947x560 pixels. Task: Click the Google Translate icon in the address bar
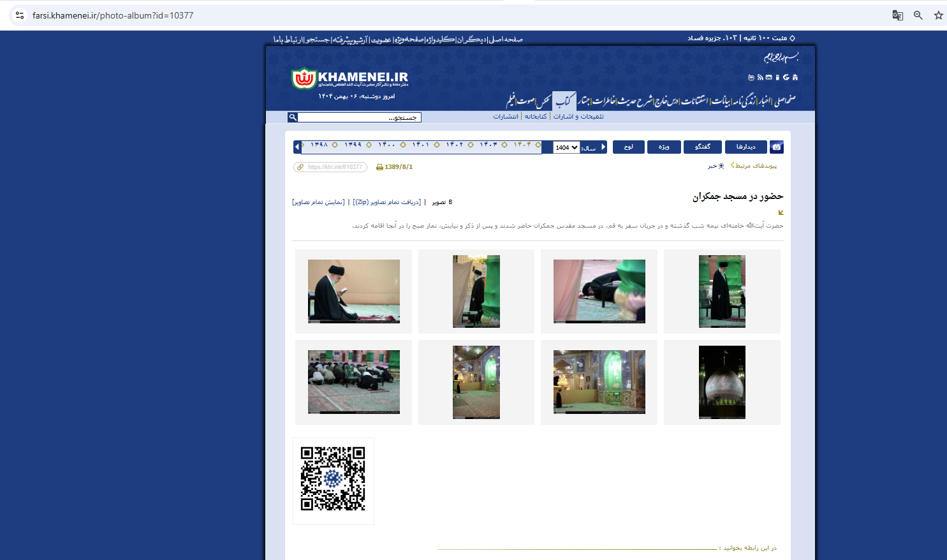point(897,15)
